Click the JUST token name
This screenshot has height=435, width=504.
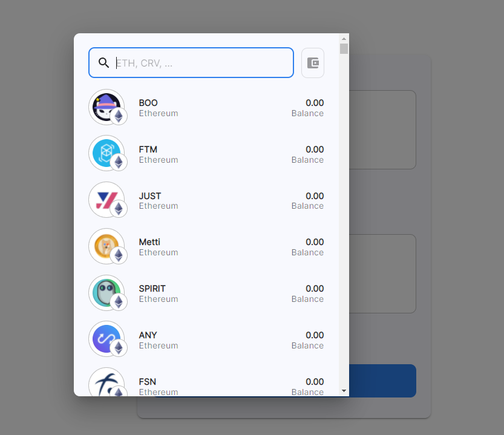[x=150, y=196]
